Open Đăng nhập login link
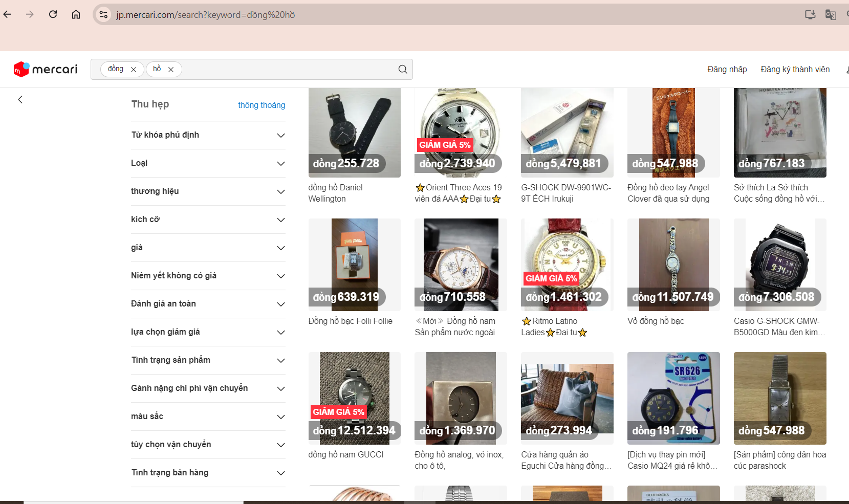Viewport: 849px width, 504px height. [727, 69]
